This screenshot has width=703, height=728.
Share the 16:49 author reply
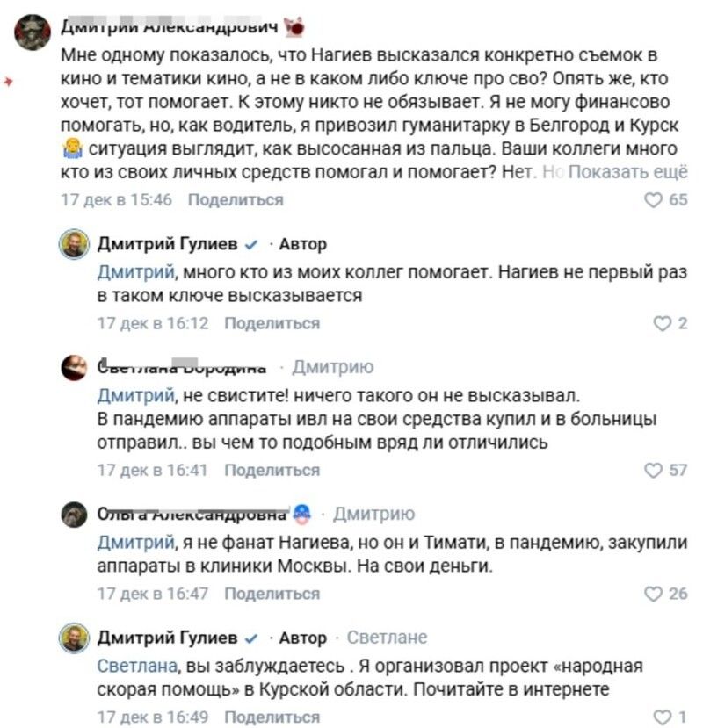click(x=272, y=717)
